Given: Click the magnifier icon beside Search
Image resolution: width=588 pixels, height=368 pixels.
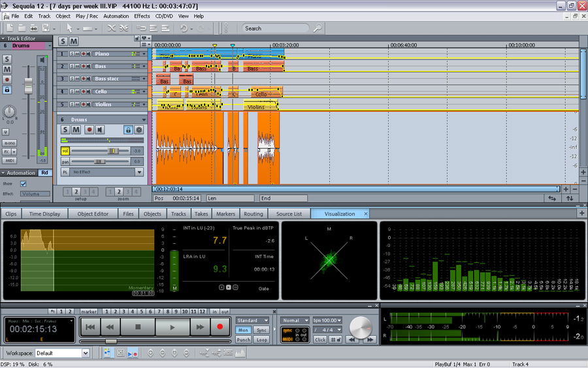Looking at the screenshot, I should coord(317,28).
